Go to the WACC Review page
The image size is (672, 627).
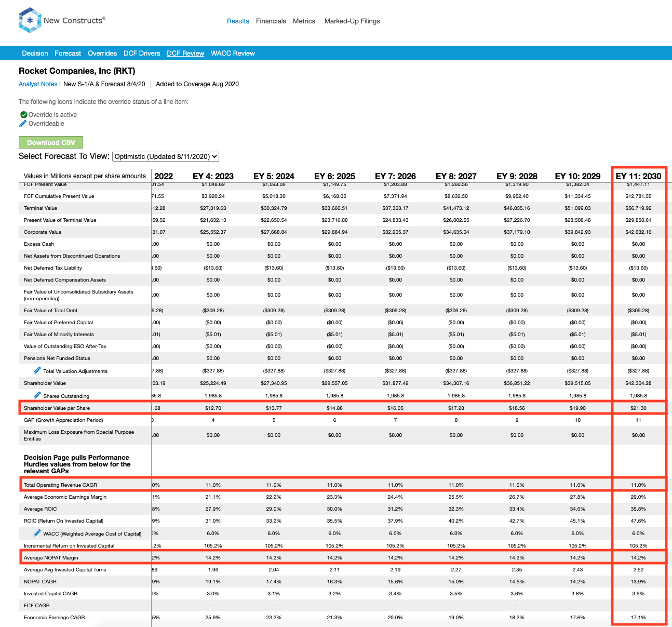click(233, 54)
